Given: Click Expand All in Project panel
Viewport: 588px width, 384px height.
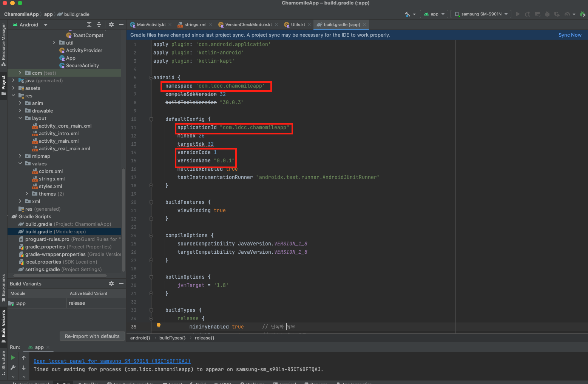Looking at the screenshot, I should click(89, 25).
